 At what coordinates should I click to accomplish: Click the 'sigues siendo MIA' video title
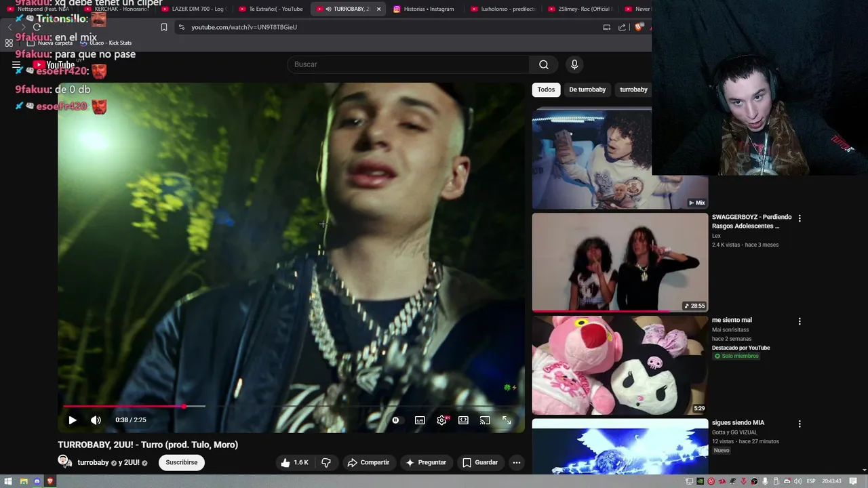(738, 423)
